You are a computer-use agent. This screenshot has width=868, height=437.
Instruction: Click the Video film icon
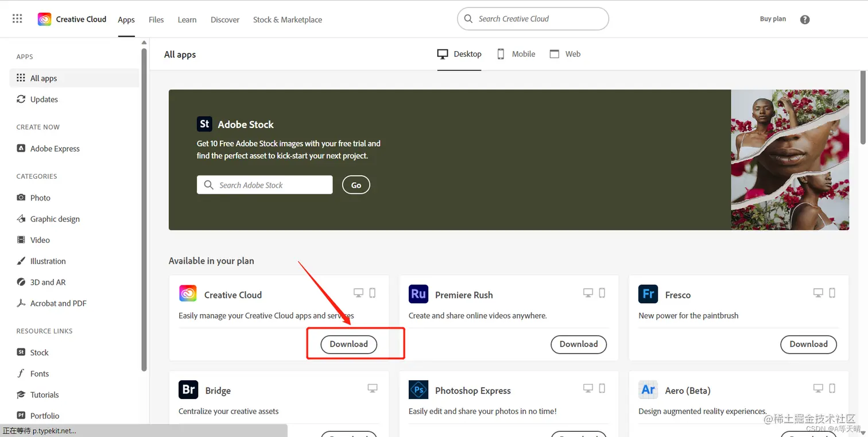click(21, 240)
